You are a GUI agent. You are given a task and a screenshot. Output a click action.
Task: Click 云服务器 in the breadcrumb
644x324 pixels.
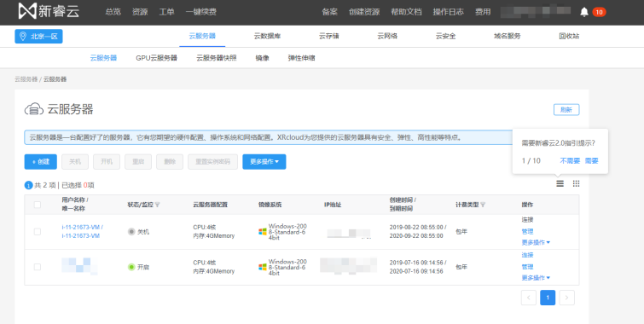pyautogui.click(x=26, y=79)
